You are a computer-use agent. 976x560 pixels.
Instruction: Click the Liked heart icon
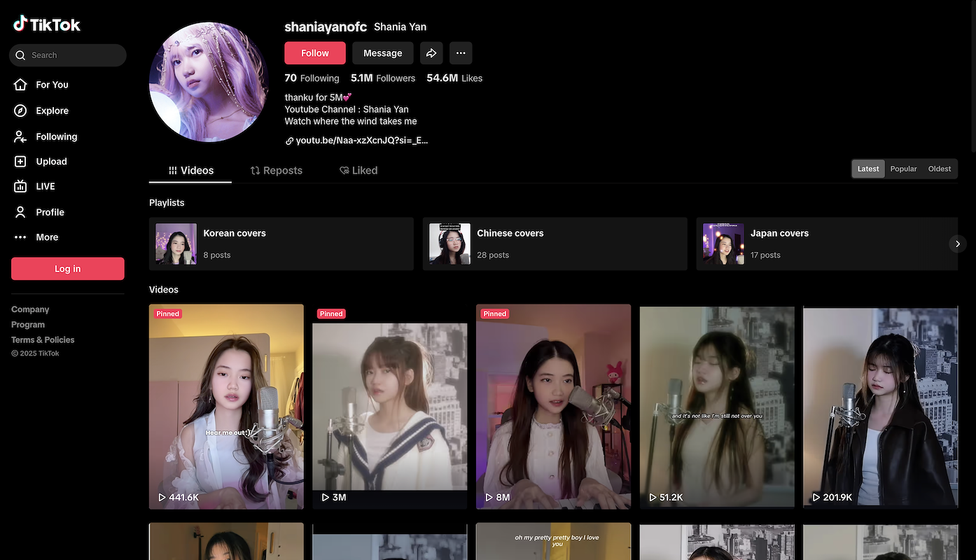(344, 171)
